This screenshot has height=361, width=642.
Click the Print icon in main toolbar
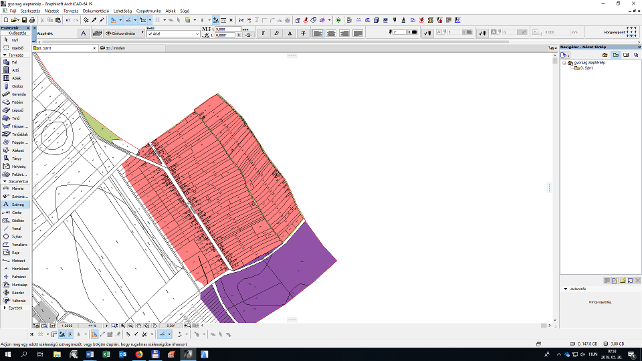coord(32,20)
